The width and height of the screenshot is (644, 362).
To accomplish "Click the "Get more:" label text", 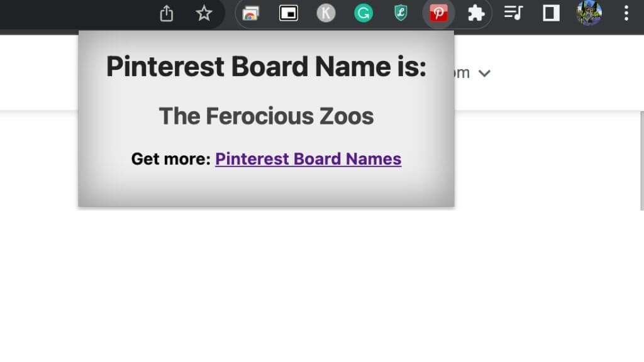I will point(170,159).
